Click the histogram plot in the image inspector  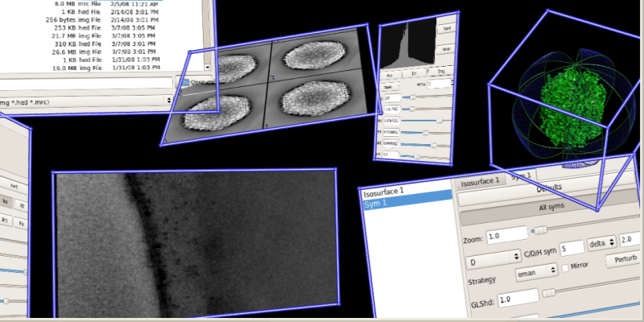pyautogui.click(x=408, y=43)
